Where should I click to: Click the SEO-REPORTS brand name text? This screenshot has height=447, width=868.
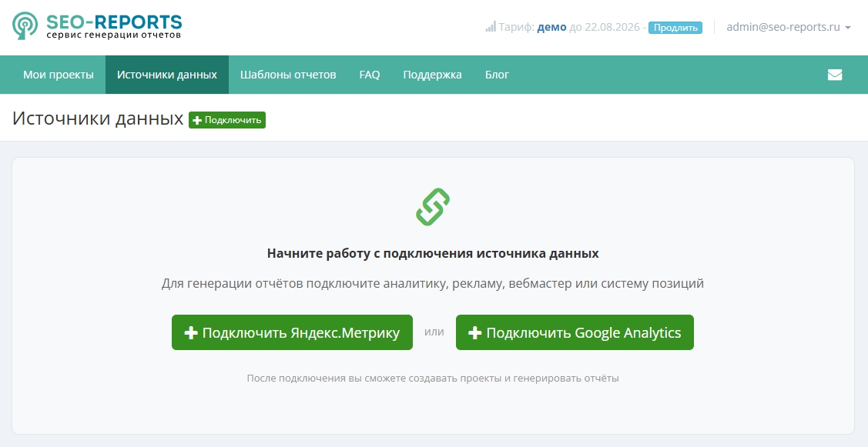pyautogui.click(x=114, y=22)
